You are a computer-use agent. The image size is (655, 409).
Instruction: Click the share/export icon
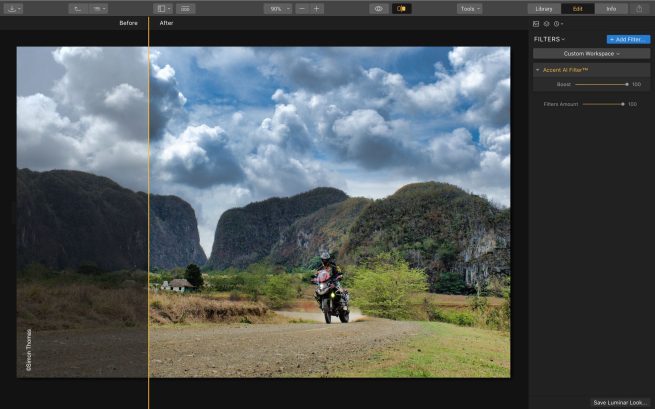point(639,8)
